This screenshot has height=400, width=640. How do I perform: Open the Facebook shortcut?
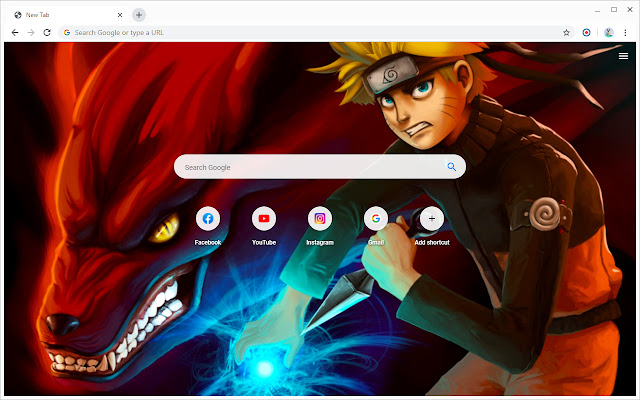(208, 219)
